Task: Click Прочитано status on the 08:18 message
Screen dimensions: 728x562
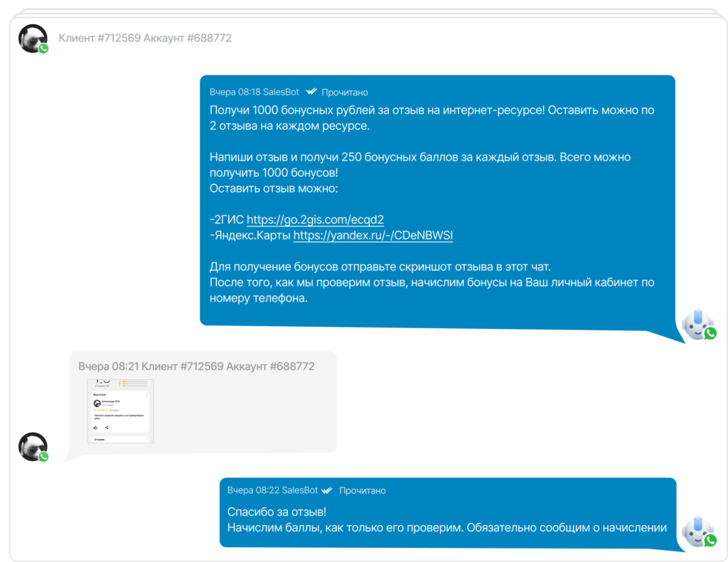Action: click(345, 92)
